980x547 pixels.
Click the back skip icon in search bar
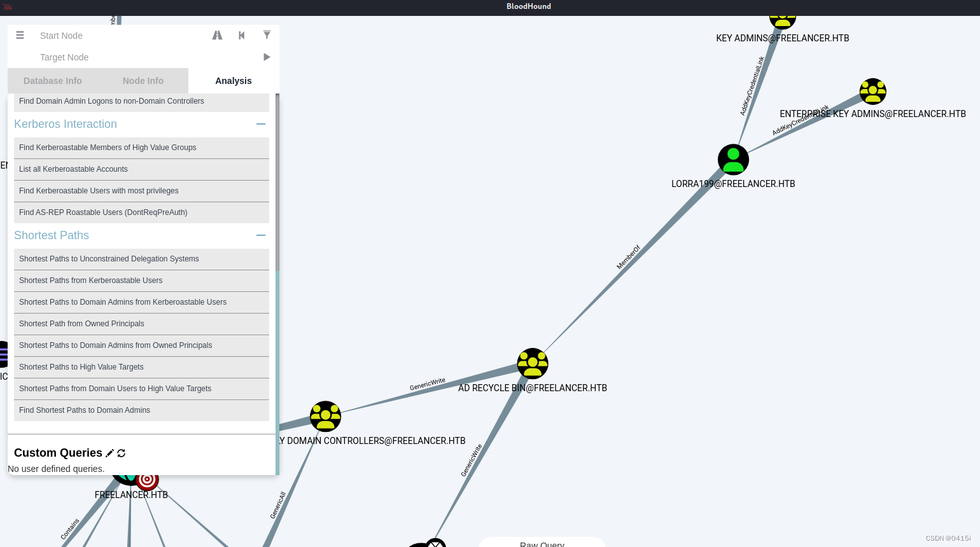pos(242,36)
